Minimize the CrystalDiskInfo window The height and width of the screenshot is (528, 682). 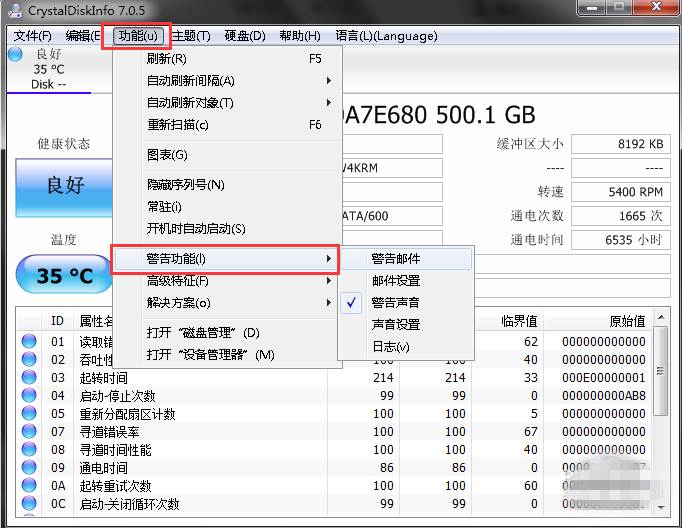pyautogui.click(x=592, y=7)
